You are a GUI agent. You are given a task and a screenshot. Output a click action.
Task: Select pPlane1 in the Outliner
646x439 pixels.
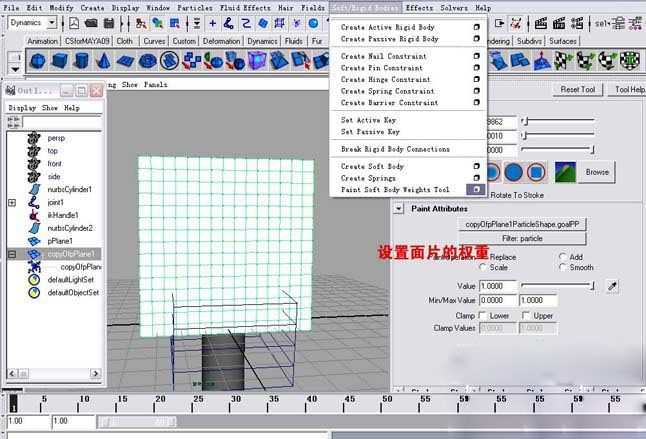60,241
